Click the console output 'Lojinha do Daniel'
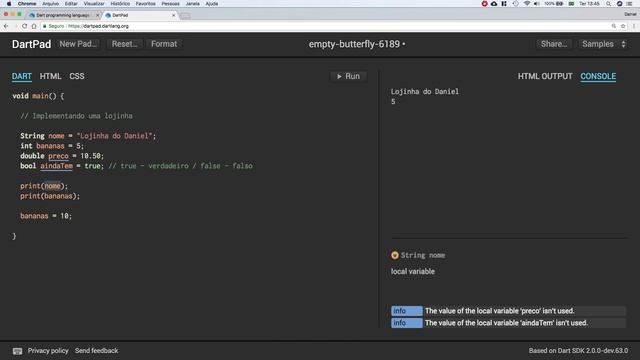640x360 pixels. pyautogui.click(x=424, y=92)
